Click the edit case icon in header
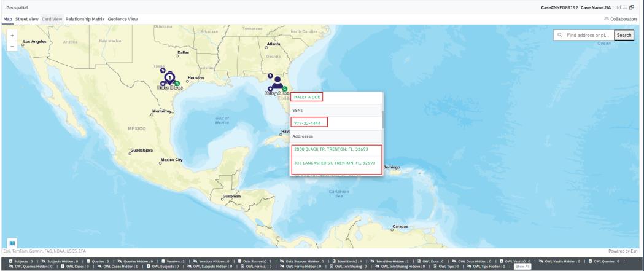Screen dimensions: 644x271 coord(618,6)
